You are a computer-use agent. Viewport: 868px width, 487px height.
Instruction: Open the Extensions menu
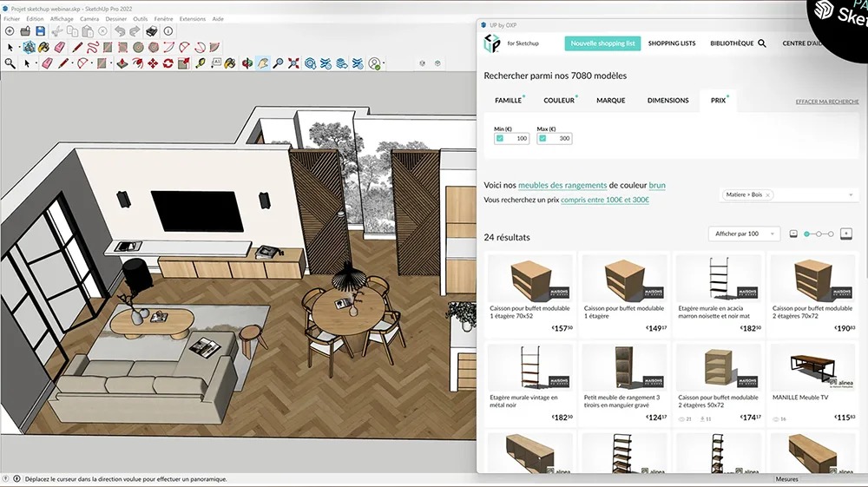(x=192, y=19)
